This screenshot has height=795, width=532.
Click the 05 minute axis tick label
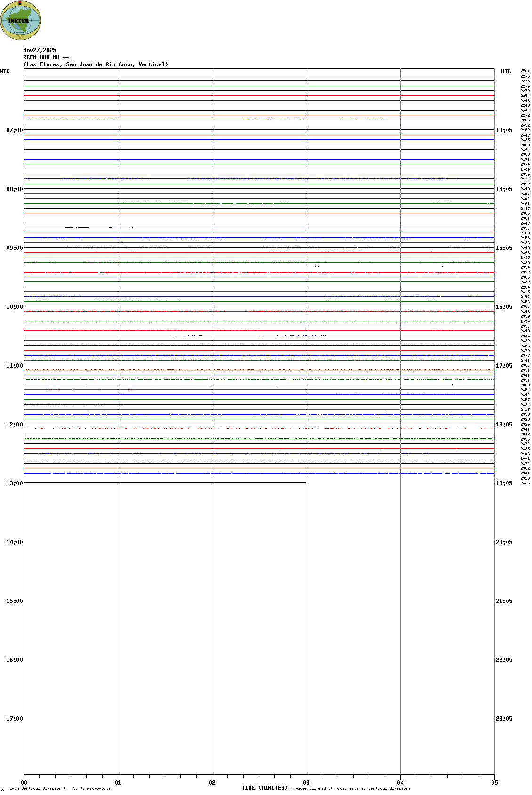494,783
